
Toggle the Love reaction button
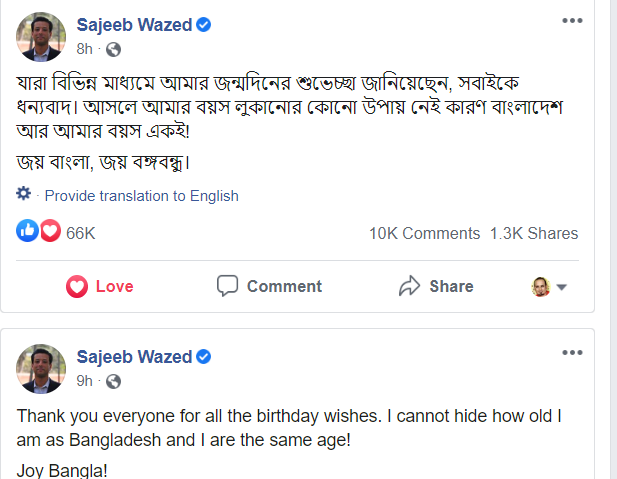(x=100, y=286)
